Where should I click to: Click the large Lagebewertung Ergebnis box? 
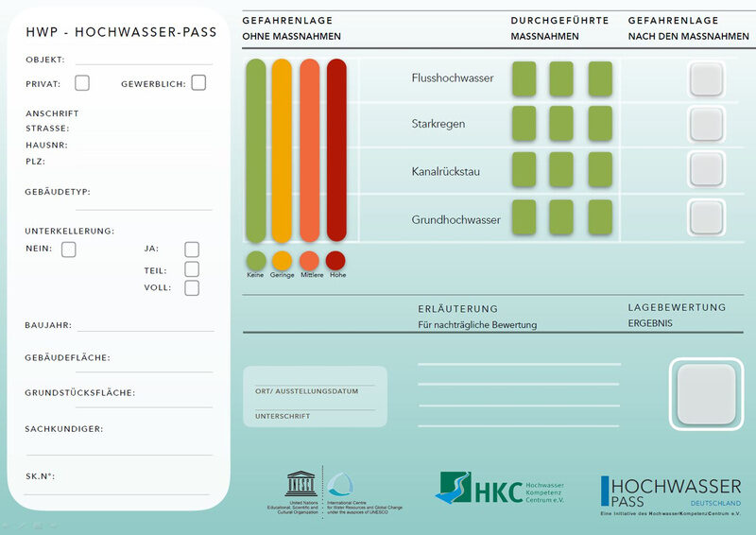706,393
